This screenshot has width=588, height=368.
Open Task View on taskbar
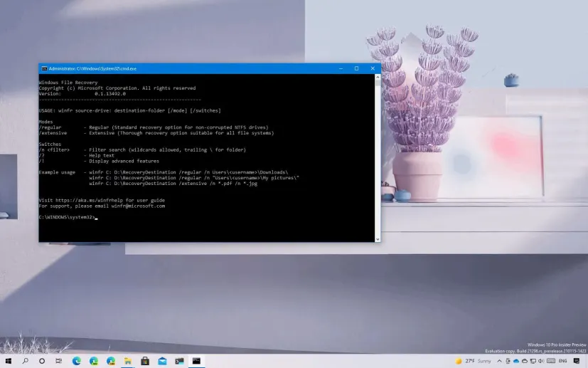tap(58, 361)
